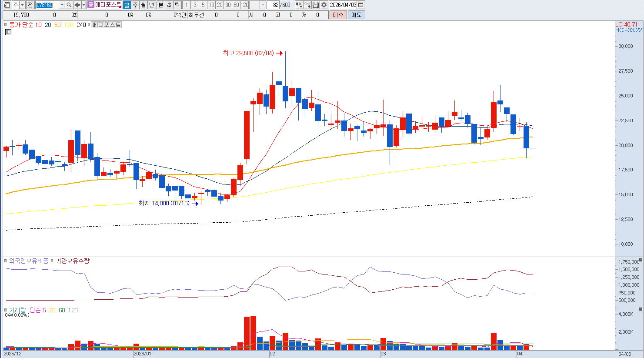
Task: Click the data grid icon under the legend
Action: coord(8,32)
